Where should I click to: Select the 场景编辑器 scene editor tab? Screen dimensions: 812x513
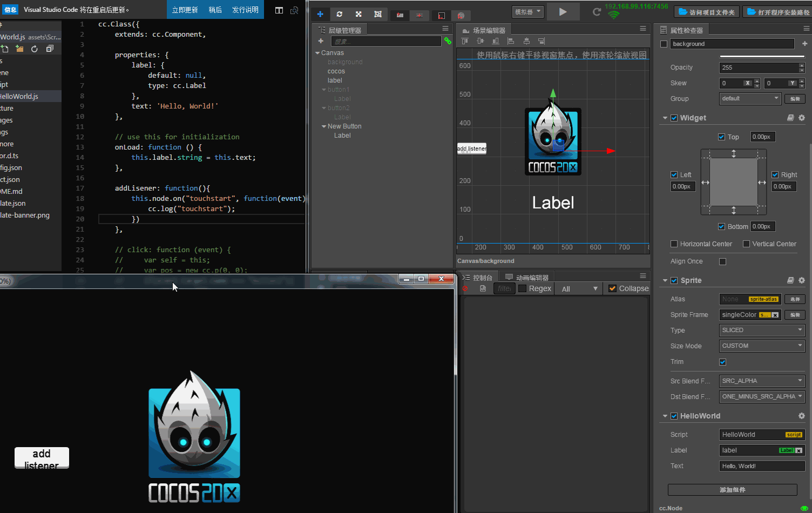click(x=484, y=30)
